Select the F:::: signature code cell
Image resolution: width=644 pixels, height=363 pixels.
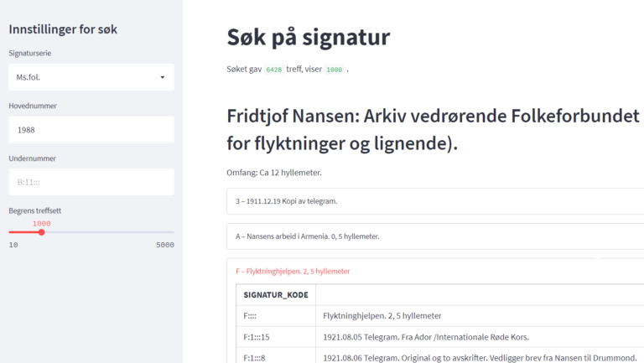tap(276, 316)
